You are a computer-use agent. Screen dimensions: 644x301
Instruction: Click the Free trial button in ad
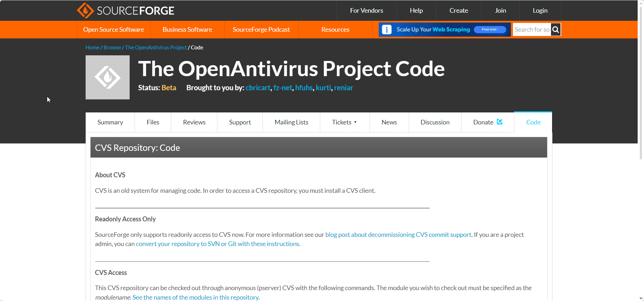click(490, 30)
